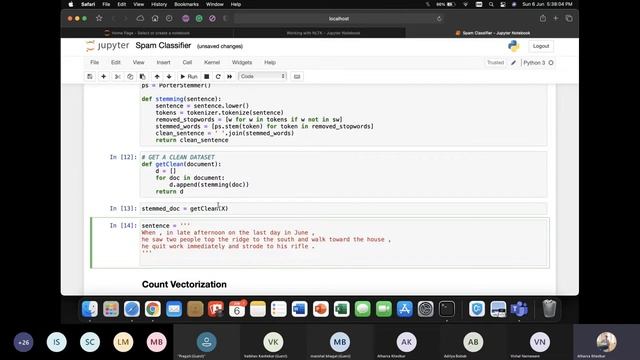Image resolution: width=640 pixels, height=360 pixels.
Task: Restart the kernel with the circular arrow
Action: click(218, 76)
